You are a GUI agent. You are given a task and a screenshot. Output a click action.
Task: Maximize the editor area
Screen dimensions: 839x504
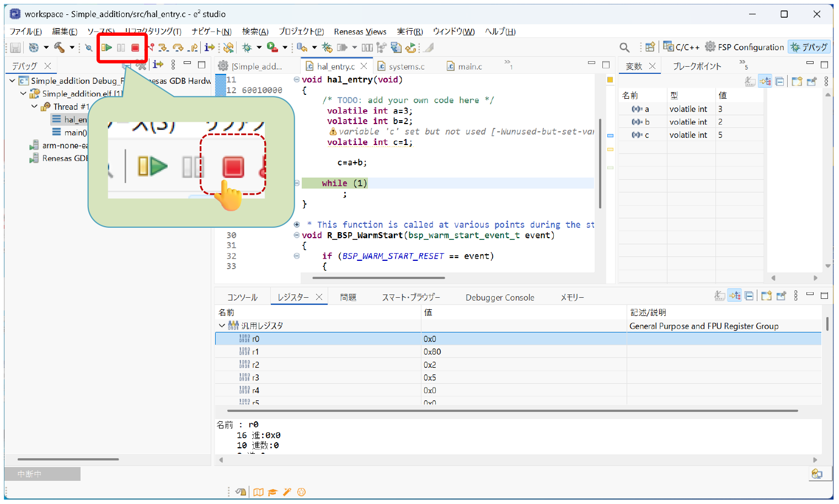(606, 65)
